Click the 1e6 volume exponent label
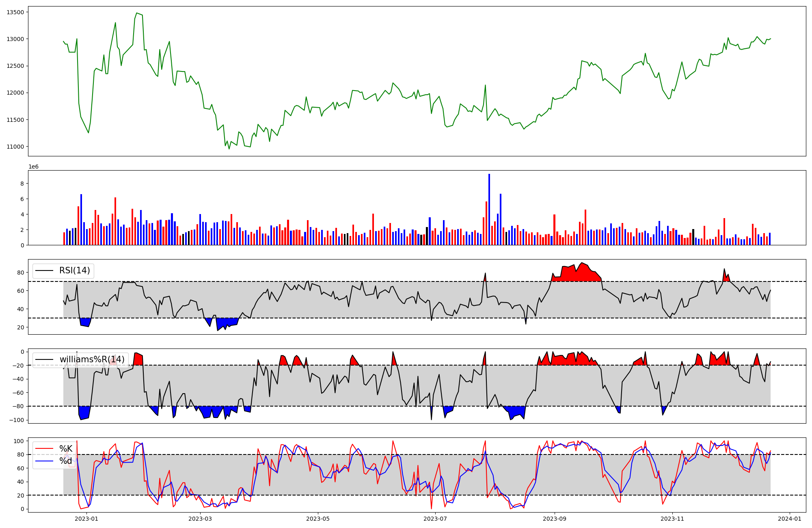This screenshot has height=528, width=812. point(33,167)
